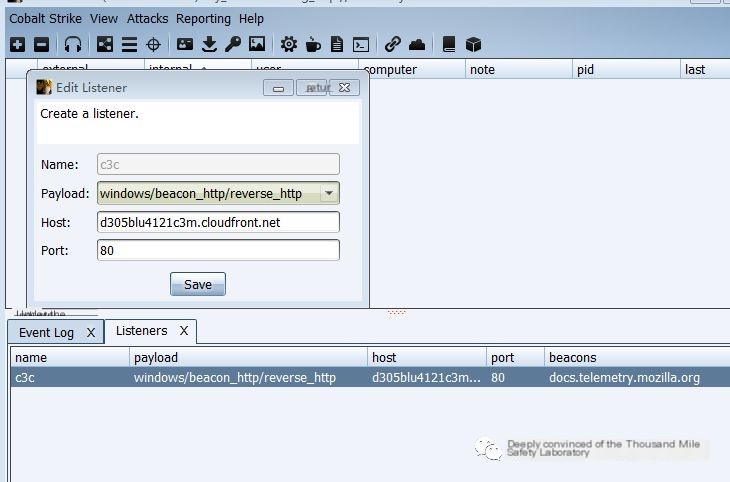Image resolution: width=730 pixels, height=482 pixels.
Task: Open About cube icon
Action: (473, 45)
